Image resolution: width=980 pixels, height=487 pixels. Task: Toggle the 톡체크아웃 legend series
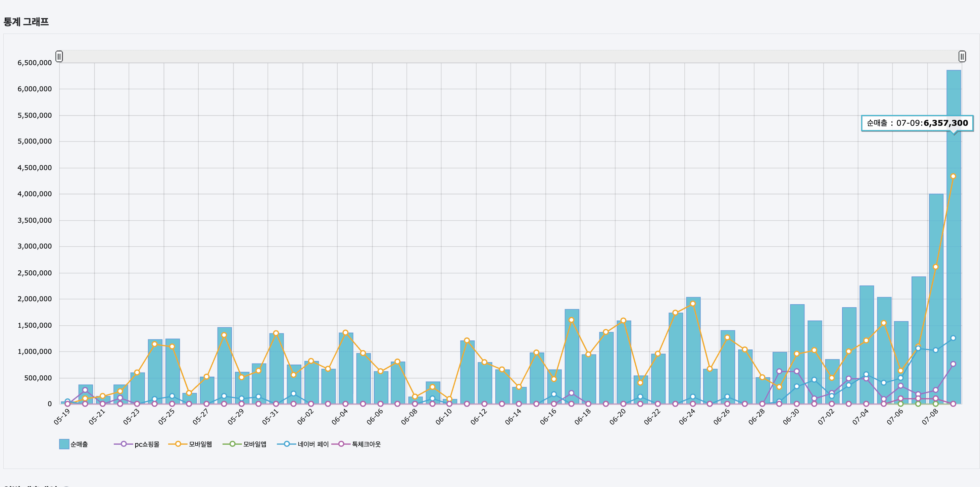pyautogui.click(x=356, y=444)
